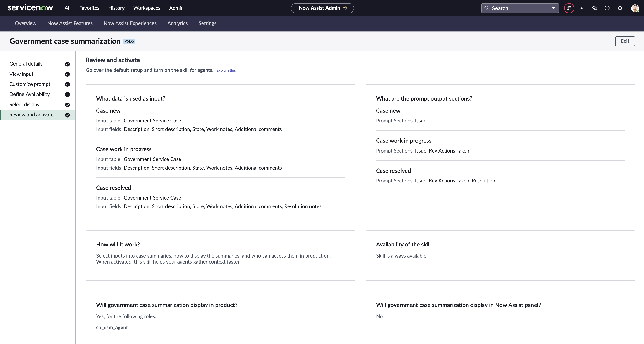Click the General details checkmark icon

(67, 64)
